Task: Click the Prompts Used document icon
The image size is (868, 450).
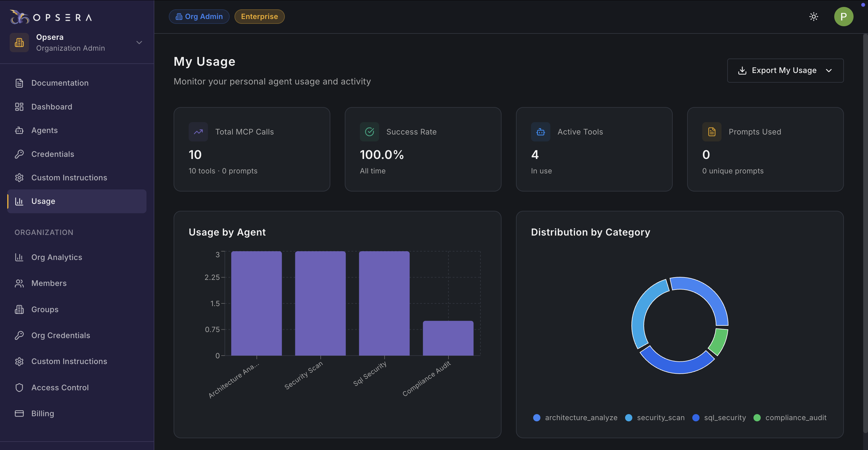Action: (x=712, y=132)
